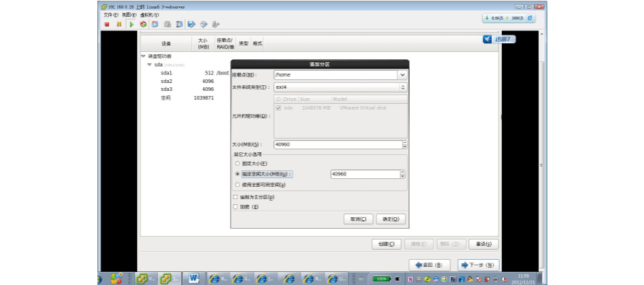Screen dimensions: 644x285
Task: Click the 大小(MB) size input field
Action: (x=338, y=144)
